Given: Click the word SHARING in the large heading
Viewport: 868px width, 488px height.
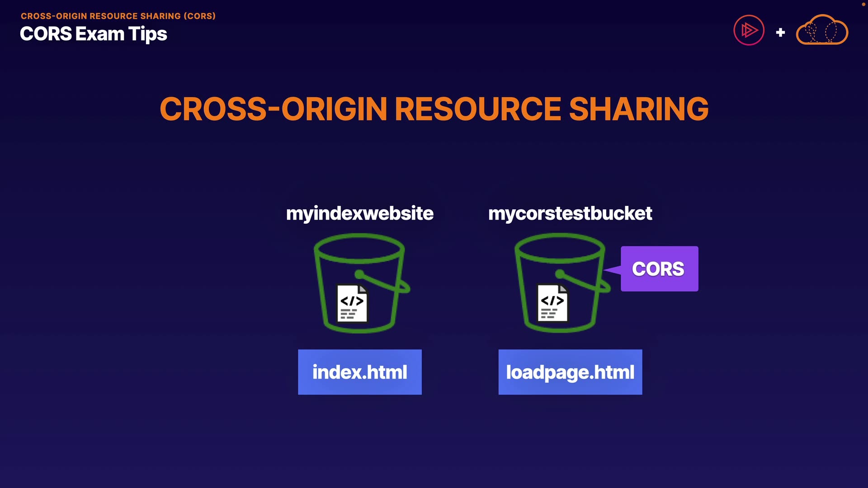Looking at the screenshot, I should (x=638, y=109).
